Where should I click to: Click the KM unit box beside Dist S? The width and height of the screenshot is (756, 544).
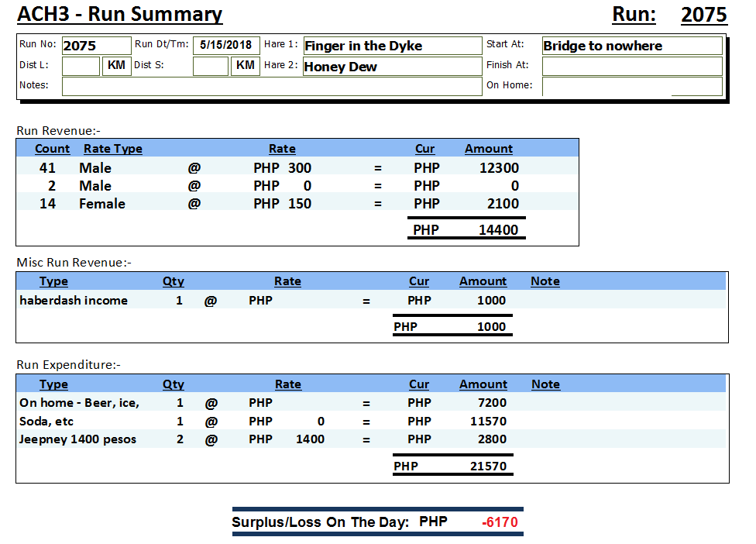(246, 67)
